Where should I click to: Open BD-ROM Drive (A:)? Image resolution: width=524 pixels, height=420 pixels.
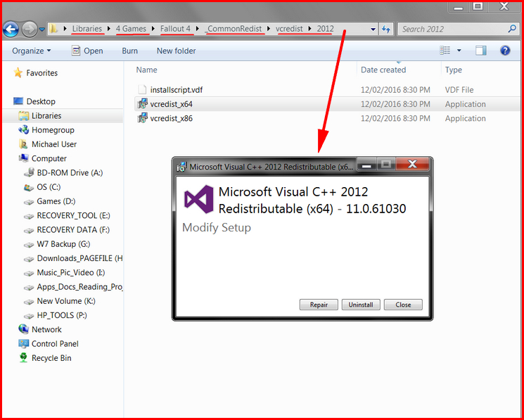coord(70,173)
